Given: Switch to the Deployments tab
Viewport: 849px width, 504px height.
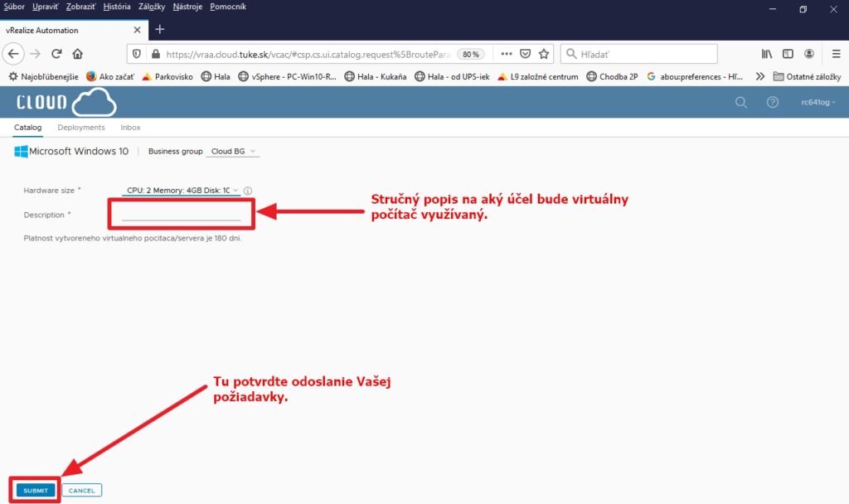Looking at the screenshot, I should (x=81, y=128).
